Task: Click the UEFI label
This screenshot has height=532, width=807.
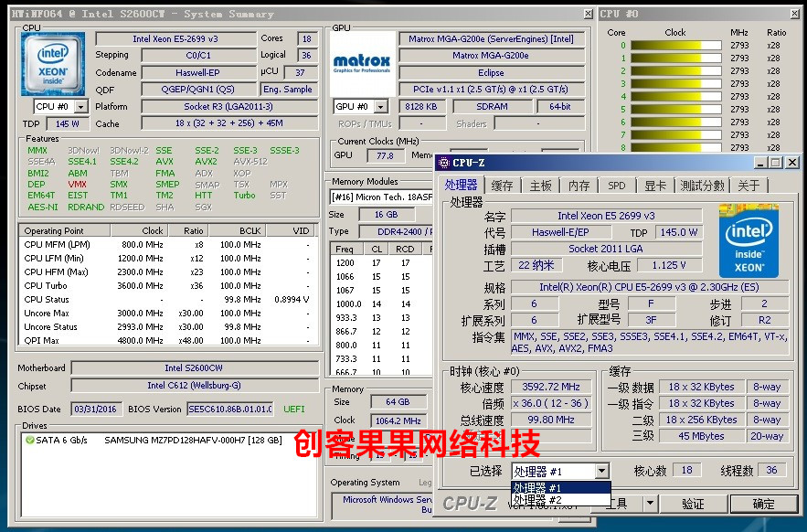Action: pyautogui.click(x=294, y=409)
